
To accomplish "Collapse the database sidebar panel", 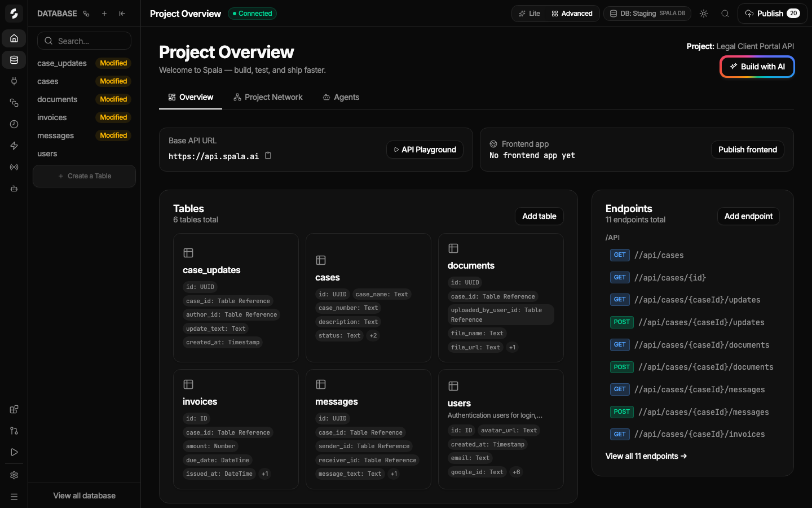I will pos(122,14).
